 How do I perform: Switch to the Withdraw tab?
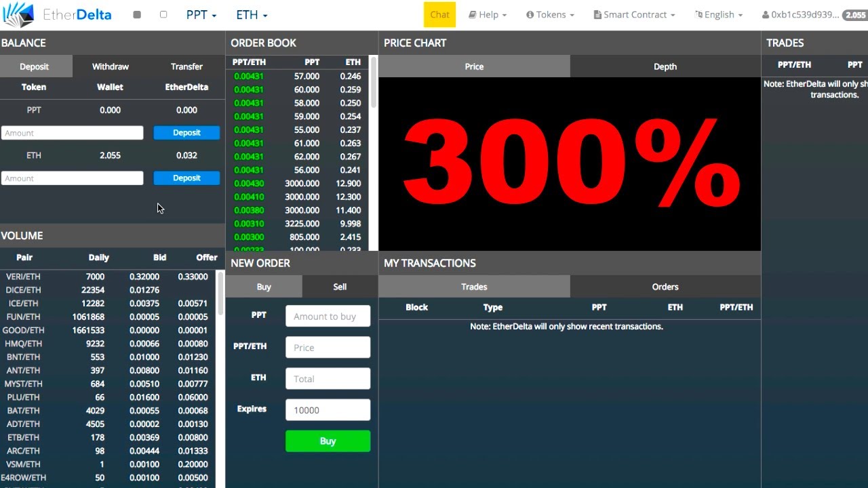coord(111,66)
